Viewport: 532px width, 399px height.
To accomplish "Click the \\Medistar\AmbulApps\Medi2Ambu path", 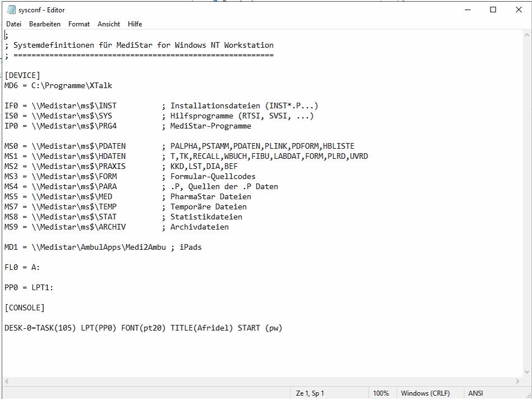I will 99,247.
